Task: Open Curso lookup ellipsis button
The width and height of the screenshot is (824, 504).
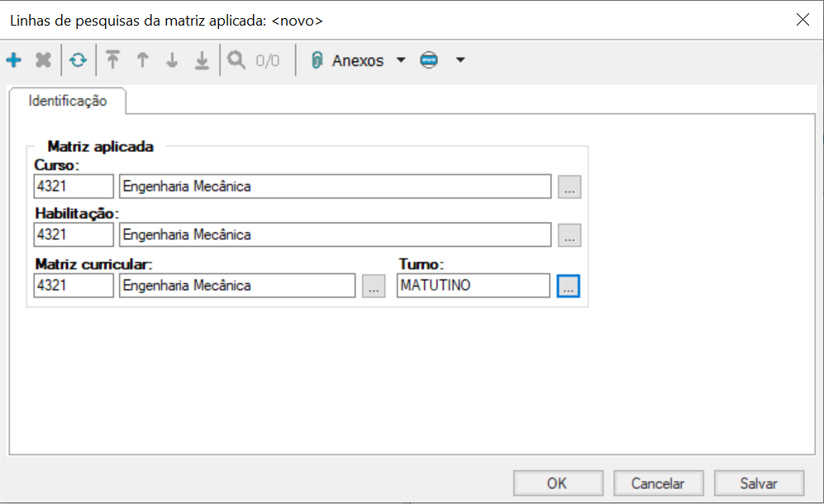Action: [569, 187]
